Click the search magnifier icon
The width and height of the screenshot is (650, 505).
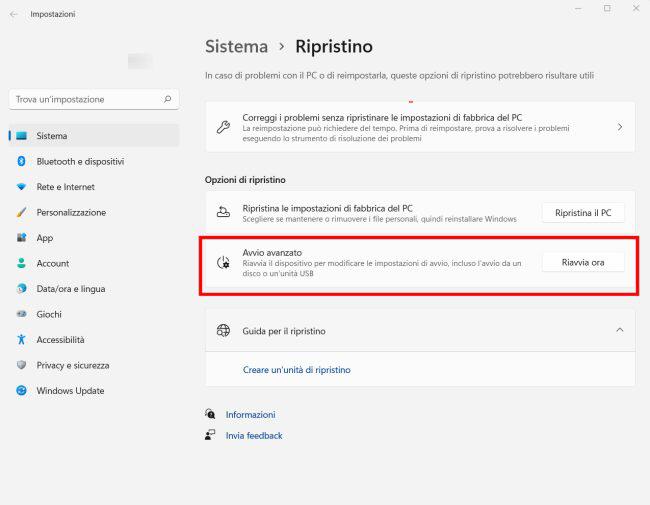click(167, 99)
